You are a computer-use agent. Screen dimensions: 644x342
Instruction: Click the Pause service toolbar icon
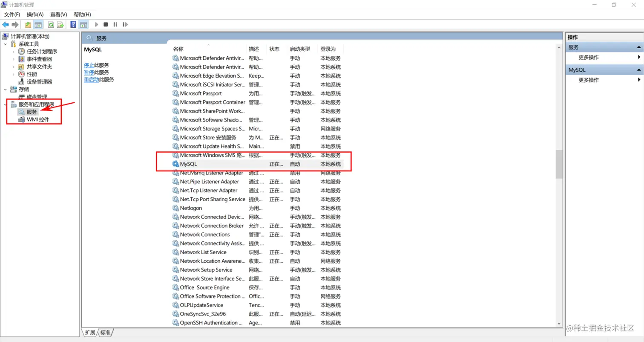[115, 25]
